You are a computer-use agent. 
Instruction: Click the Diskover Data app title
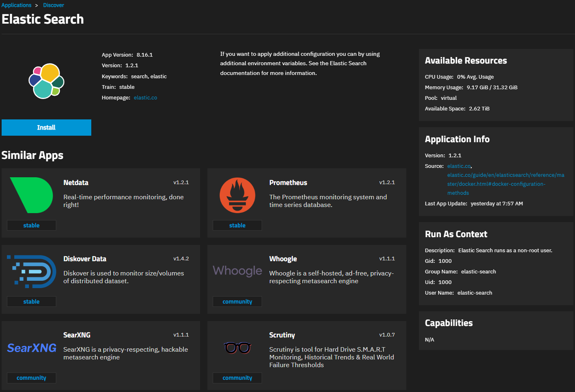(x=85, y=259)
